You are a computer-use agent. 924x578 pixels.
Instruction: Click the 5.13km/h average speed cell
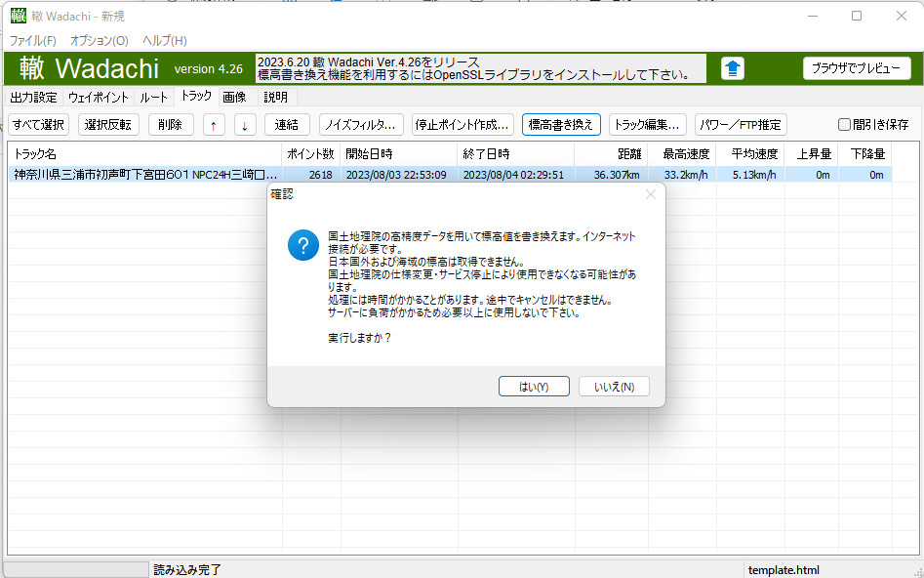click(750, 175)
